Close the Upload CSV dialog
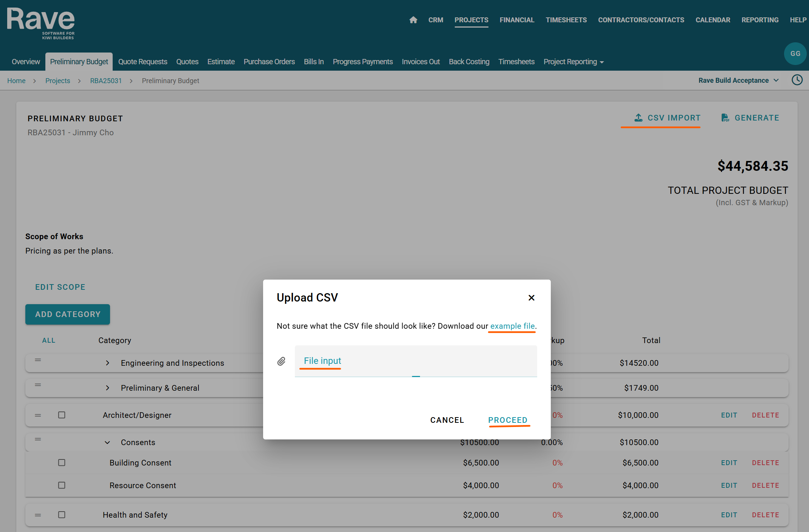809x532 pixels. click(x=531, y=298)
